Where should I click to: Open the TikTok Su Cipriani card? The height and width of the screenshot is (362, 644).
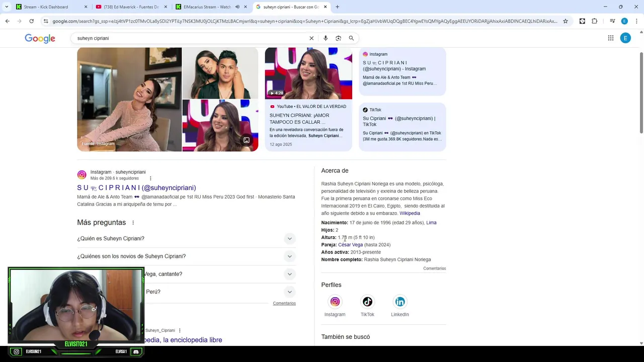tap(402, 127)
